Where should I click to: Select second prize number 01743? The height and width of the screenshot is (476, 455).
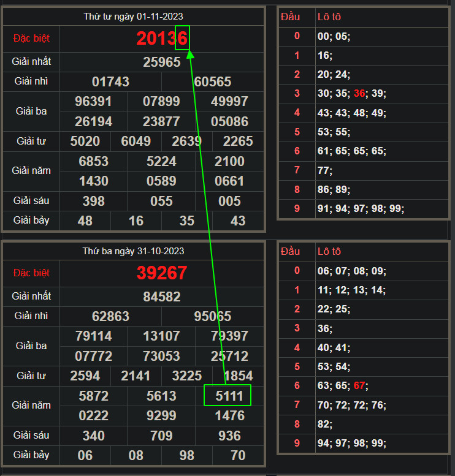(110, 81)
